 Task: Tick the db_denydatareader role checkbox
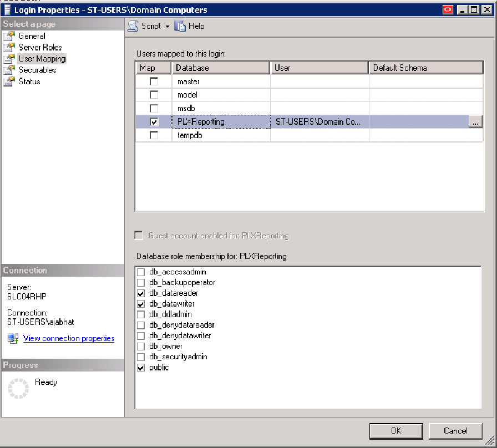[x=141, y=325]
